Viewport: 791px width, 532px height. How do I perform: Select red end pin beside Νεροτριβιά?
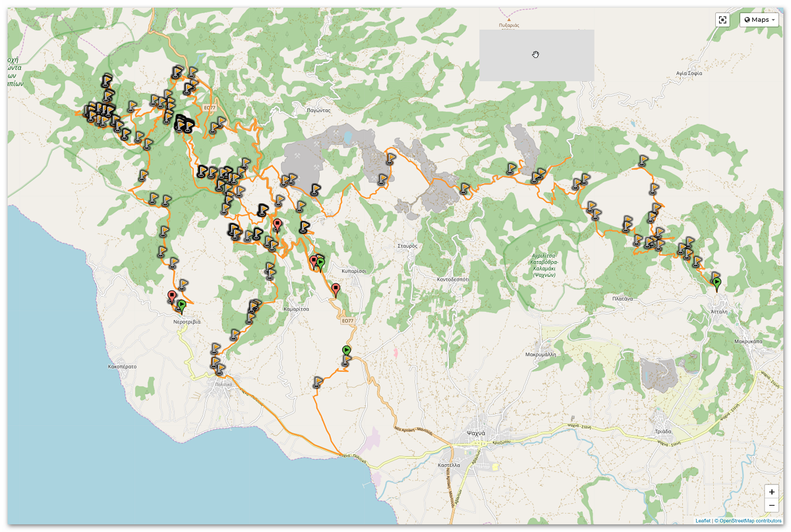point(172,297)
